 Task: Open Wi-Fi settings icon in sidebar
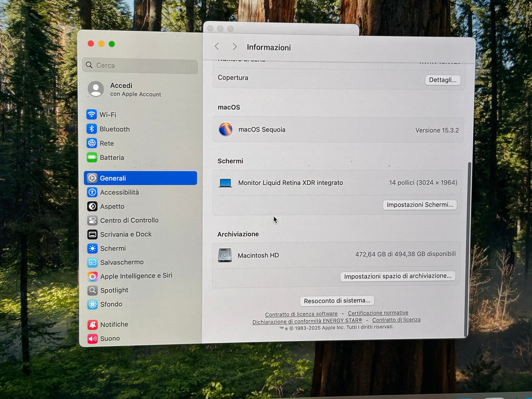click(92, 114)
